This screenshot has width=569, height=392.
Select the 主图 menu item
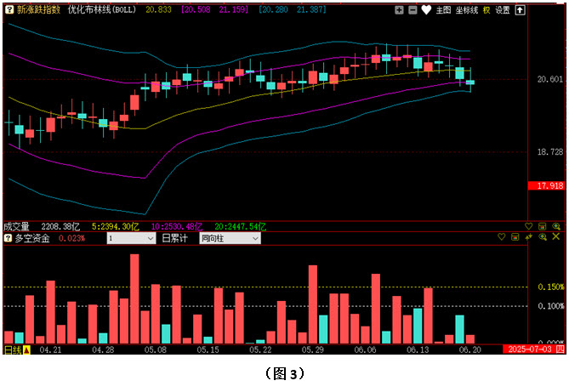pyautogui.click(x=443, y=10)
